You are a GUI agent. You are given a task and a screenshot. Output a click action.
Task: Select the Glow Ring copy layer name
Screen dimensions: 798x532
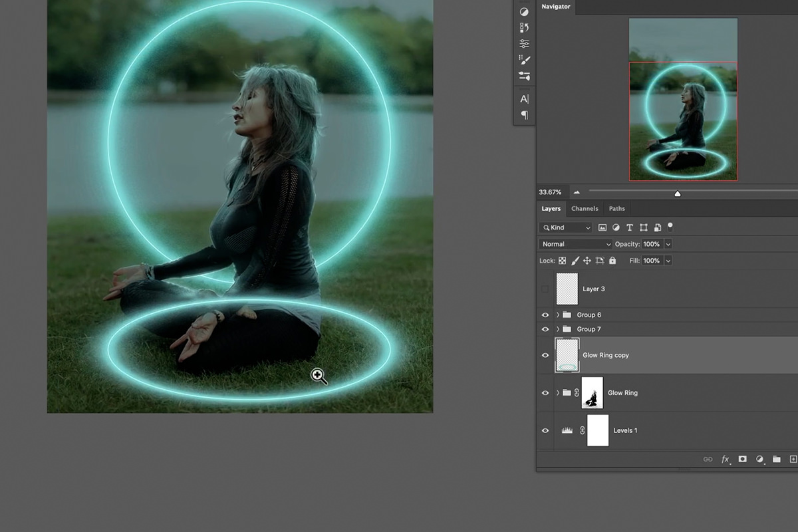pos(606,355)
